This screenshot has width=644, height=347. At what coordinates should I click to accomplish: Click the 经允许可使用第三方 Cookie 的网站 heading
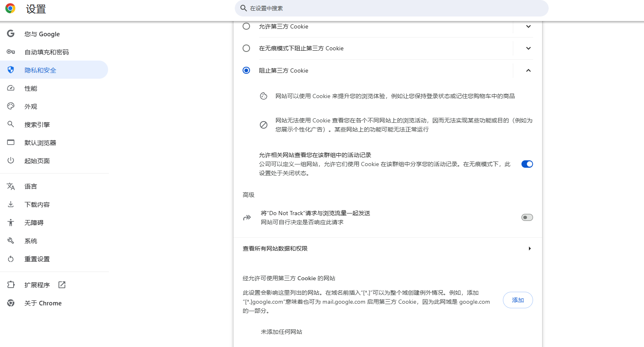click(x=289, y=278)
